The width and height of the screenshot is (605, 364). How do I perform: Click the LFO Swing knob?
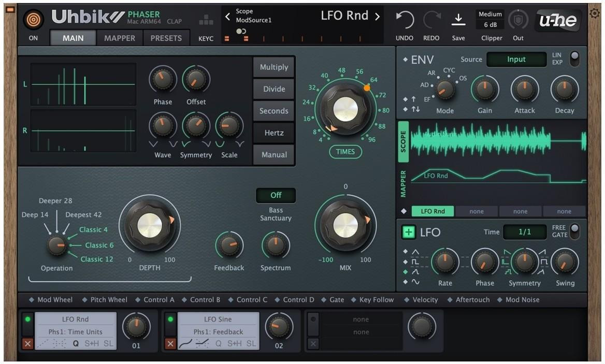[565, 262]
